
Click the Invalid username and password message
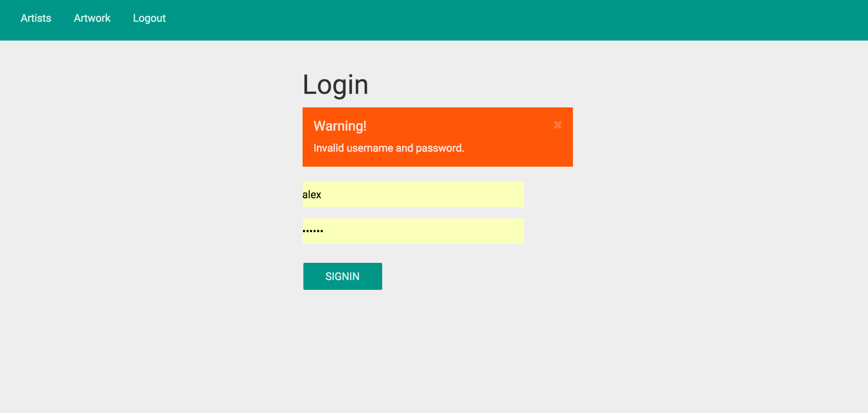coord(389,148)
